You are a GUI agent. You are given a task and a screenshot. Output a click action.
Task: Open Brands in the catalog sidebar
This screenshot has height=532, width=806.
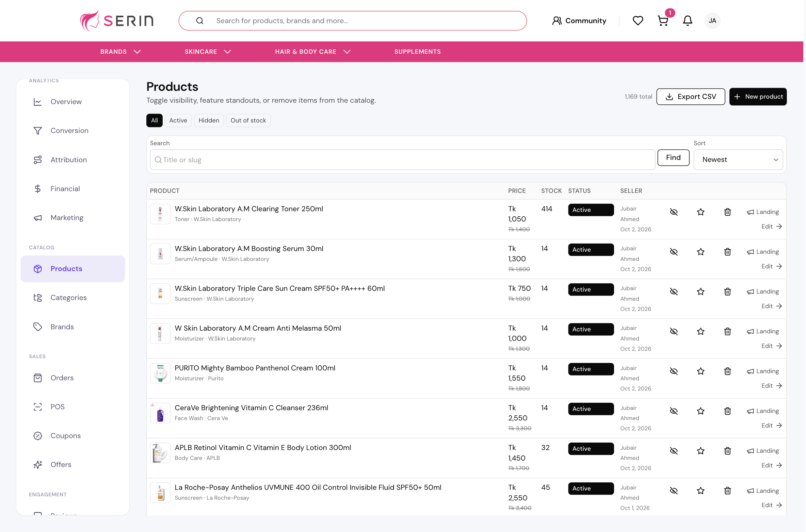(x=73, y=327)
